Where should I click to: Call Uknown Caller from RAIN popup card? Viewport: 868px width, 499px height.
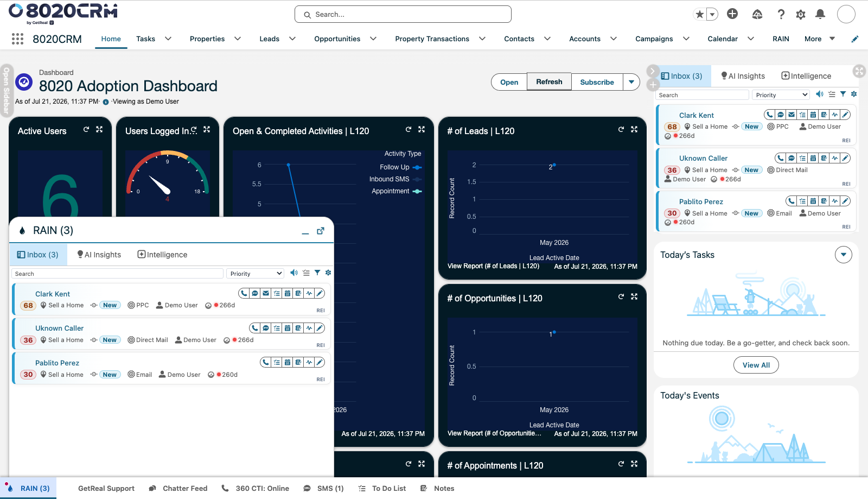pyautogui.click(x=255, y=328)
